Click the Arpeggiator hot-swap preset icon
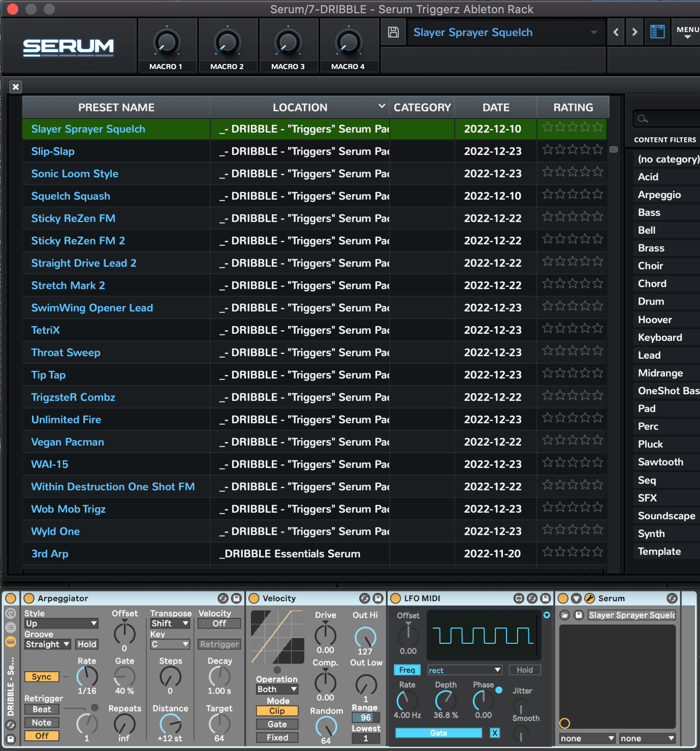700x751 pixels. click(222, 598)
